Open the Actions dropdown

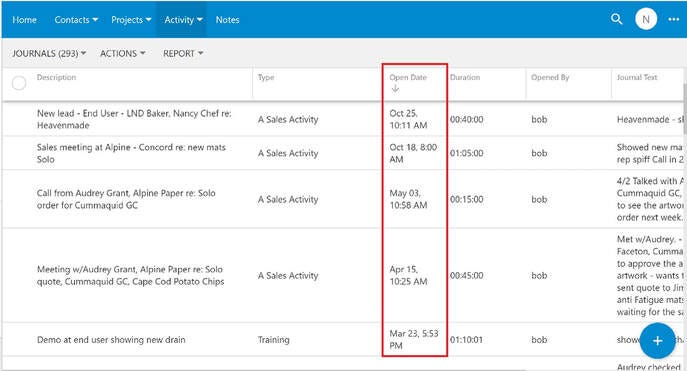pyautogui.click(x=122, y=53)
